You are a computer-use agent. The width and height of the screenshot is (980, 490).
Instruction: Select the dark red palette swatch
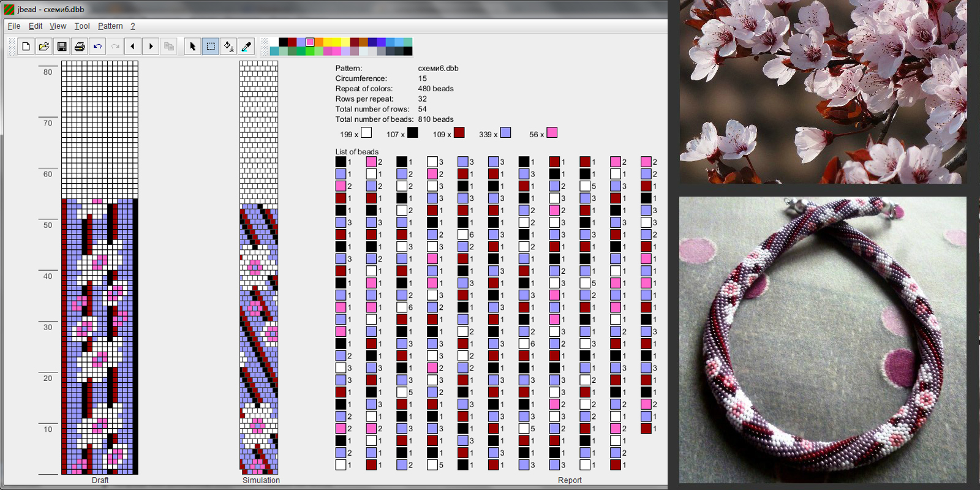click(x=292, y=42)
